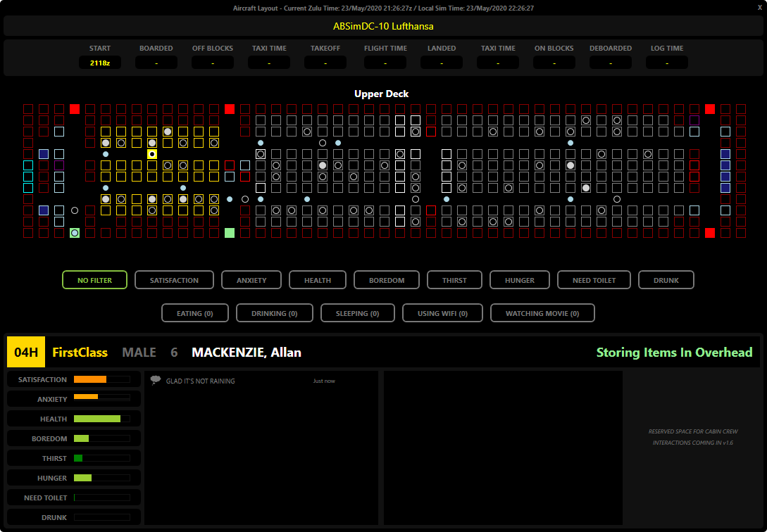Screen dimensions: 767x532
Task: Click the LOG TIME field
Action: tap(667, 63)
